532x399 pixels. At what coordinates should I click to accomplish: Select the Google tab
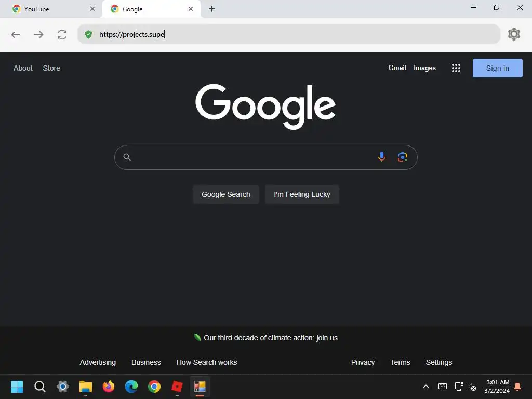pyautogui.click(x=151, y=9)
